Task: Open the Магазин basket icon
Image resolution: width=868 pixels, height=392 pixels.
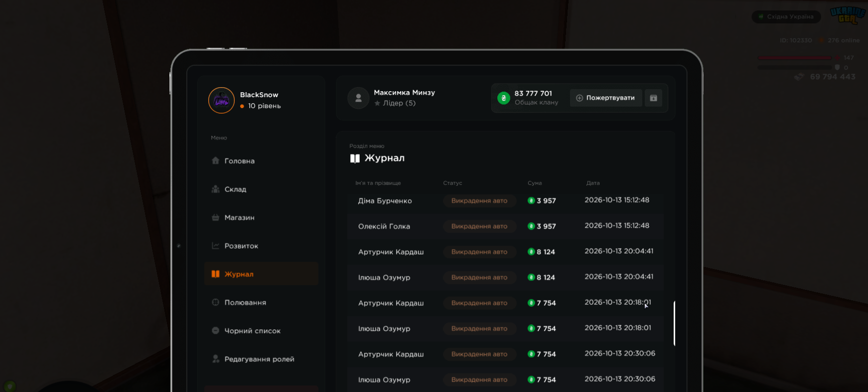Action: [215, 217]
